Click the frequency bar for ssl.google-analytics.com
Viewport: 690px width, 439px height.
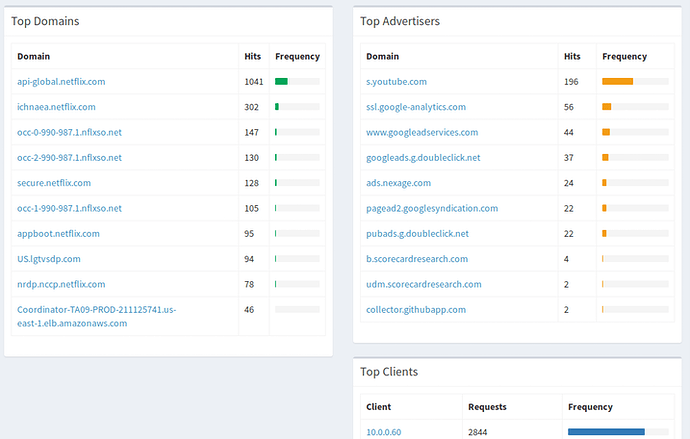[607, 106]
